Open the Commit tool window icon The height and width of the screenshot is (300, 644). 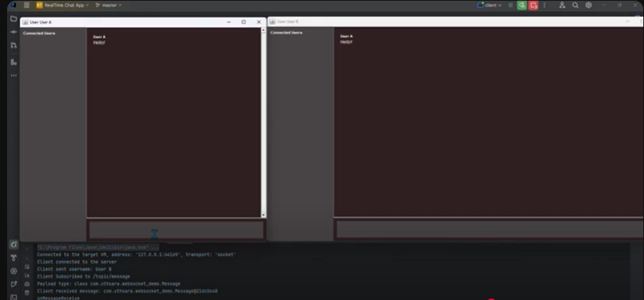[14, 32]
